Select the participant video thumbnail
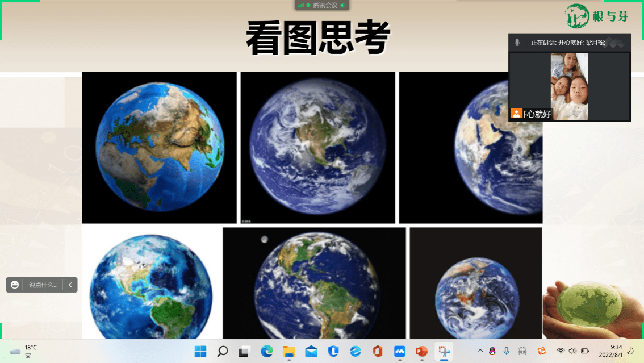Screen dimensions: 644x363 [569, 86]
